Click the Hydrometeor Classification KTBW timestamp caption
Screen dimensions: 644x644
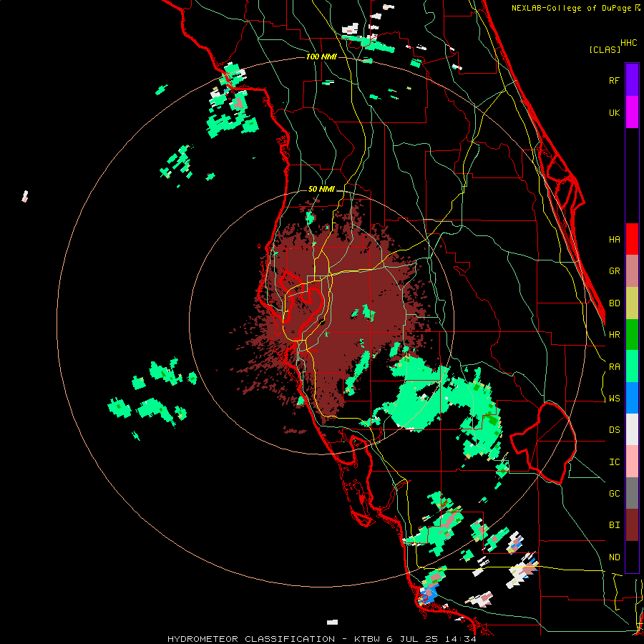[321, 639]
